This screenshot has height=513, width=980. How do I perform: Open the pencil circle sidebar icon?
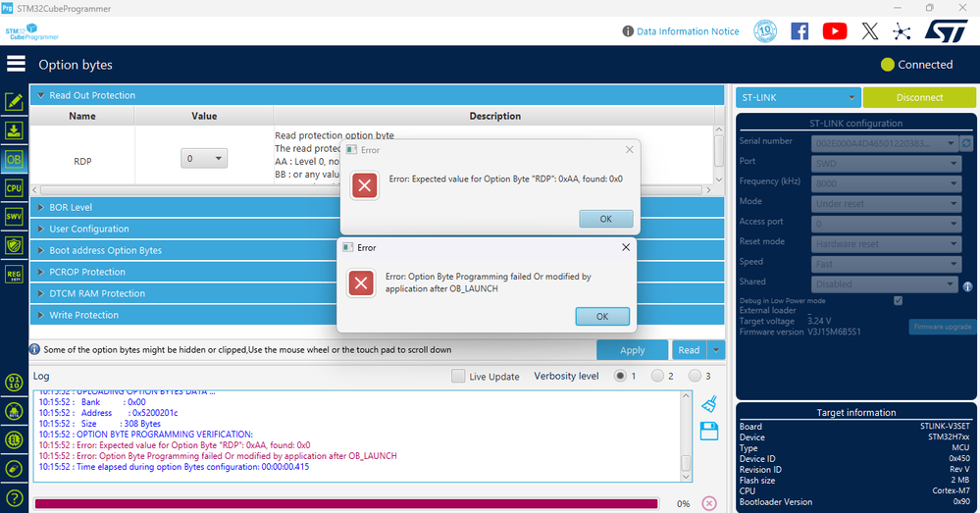click(x=14, y=469)
